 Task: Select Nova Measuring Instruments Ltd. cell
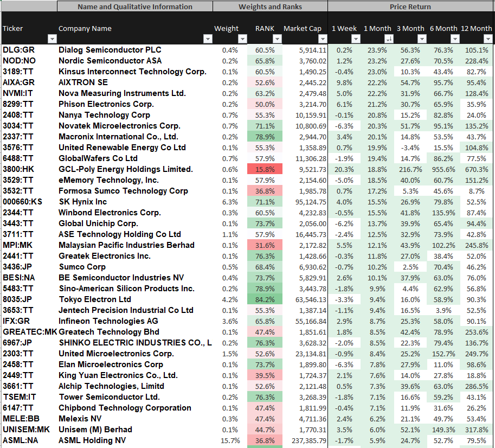coord(135,93)
